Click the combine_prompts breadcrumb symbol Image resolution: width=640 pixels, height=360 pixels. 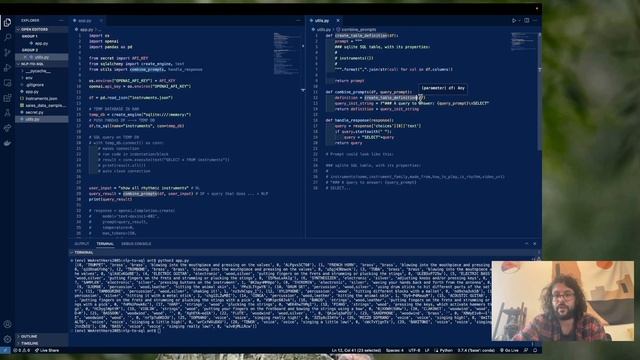tap(356, 30)
